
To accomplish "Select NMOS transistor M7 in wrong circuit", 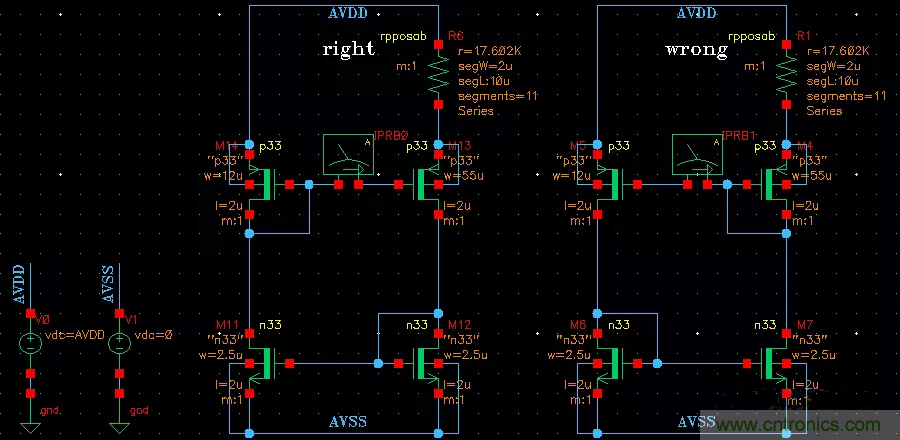I will tap(776, 363).
